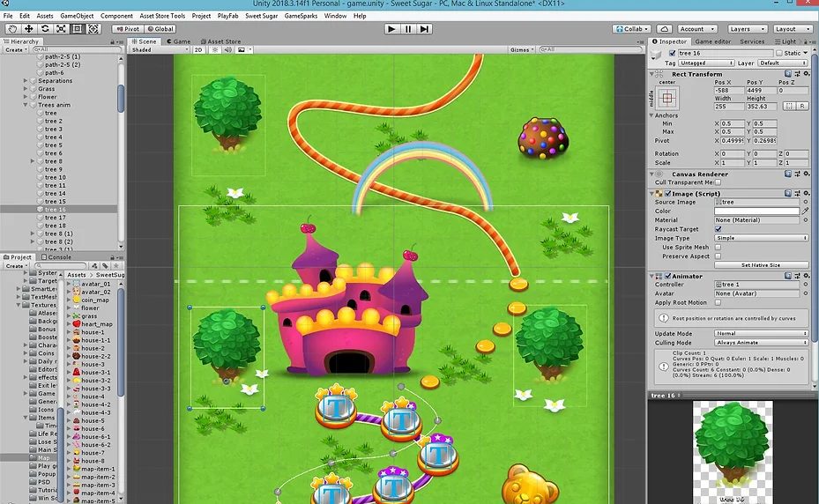Viewport: 819px width, 504px height.
Task: Expand the Separations item in Hierarchy
Action: (26, 81)
